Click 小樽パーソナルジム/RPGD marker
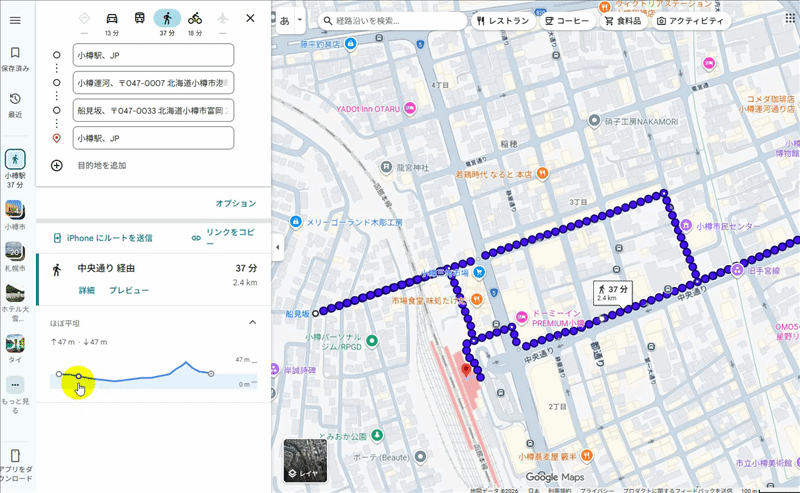The width and height of the screenshot is (800, 493). point(372,341)
